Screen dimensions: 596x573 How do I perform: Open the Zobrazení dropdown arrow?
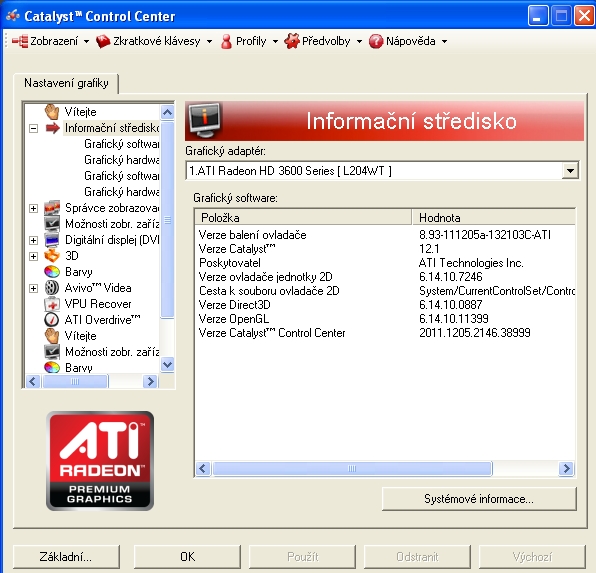click(86, 41)
